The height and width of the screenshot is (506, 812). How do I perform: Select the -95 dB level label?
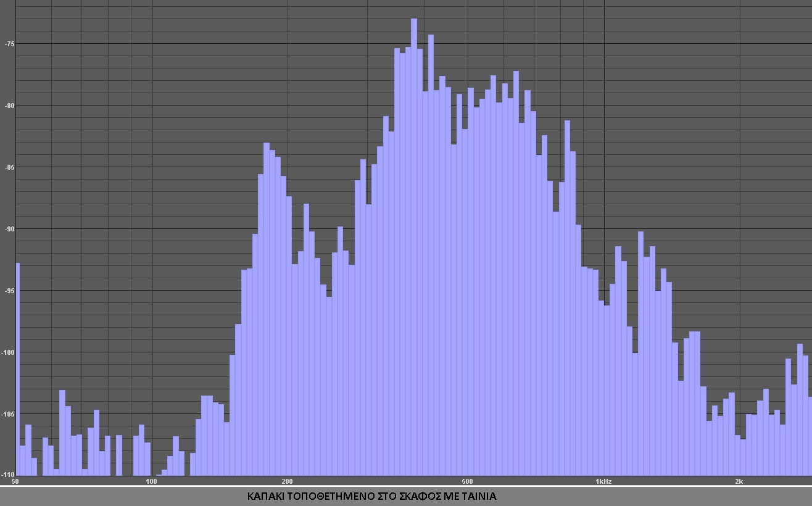click(x=9, y=291)
